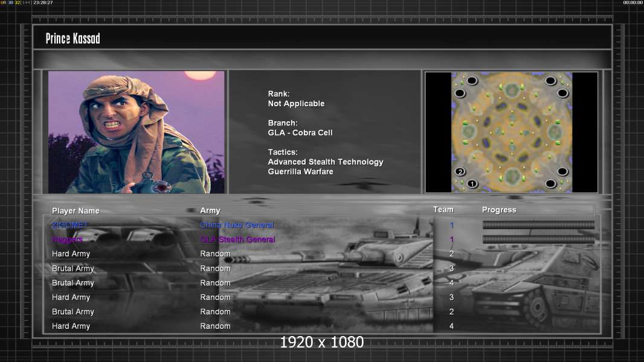
Task: Click the 'Rank:' label
Action: coord(279,94)
